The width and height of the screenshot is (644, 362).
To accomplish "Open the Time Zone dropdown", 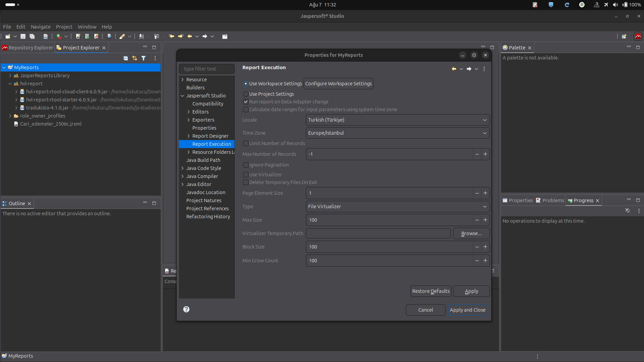I will coord(398,133).
